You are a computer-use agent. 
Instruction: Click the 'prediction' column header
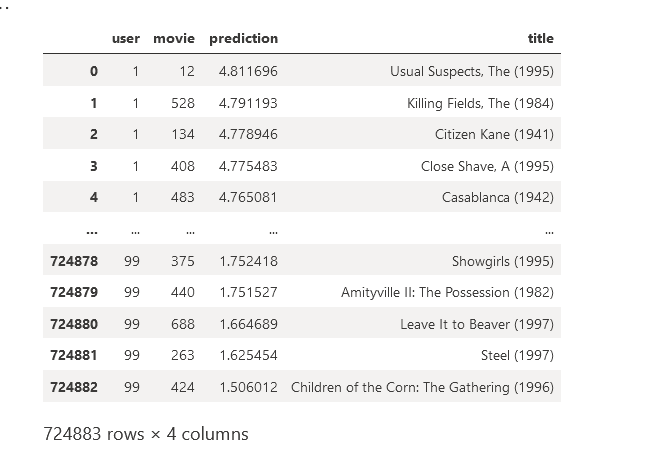pyautogui.click(x=243, y=39)
